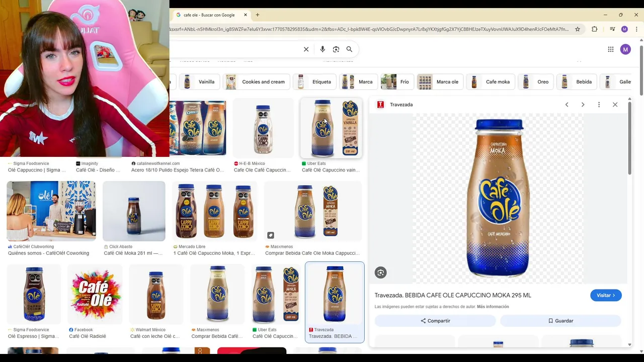Open the Travezada source link in preview header

pyautogui.click(x=401, y=105)
